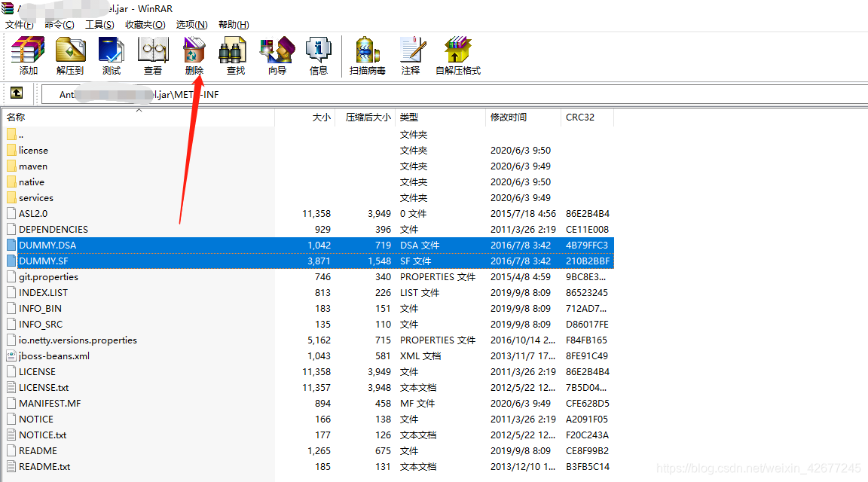Screen dimensions: 868x482
Task: Select the ASL2.0 file name
Action: point(33,214)
